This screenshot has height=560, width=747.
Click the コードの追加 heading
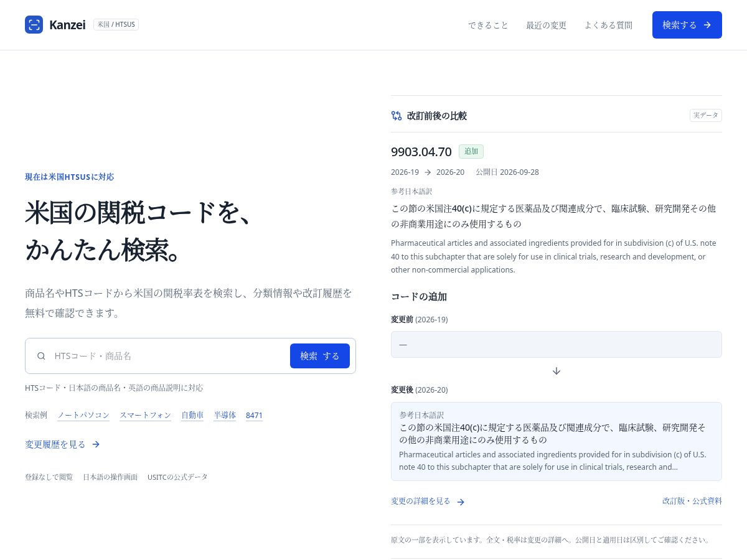coord(419,297)
